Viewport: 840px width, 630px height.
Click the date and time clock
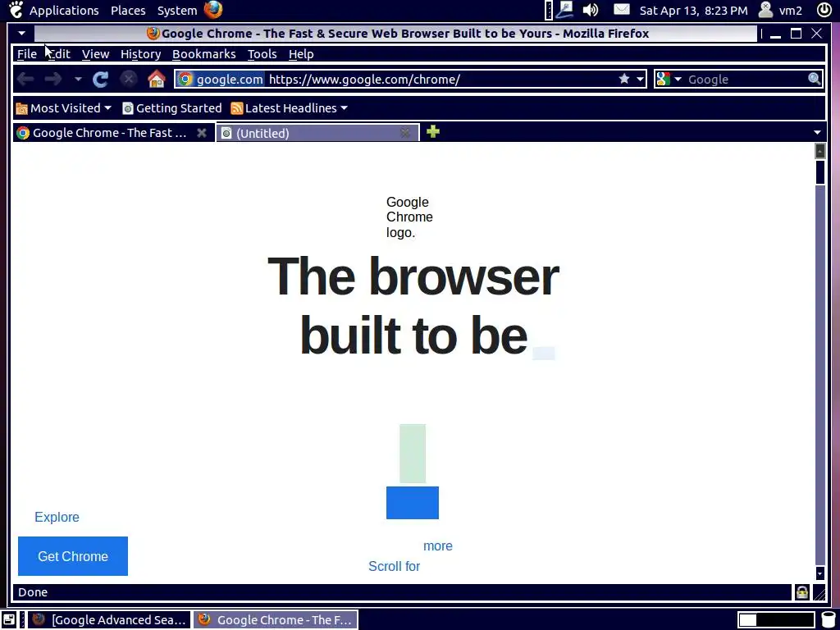coord(693,10)
